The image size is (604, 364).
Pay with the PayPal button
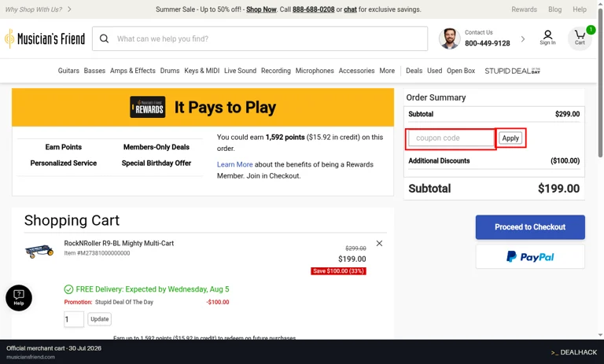coord(530,256)
